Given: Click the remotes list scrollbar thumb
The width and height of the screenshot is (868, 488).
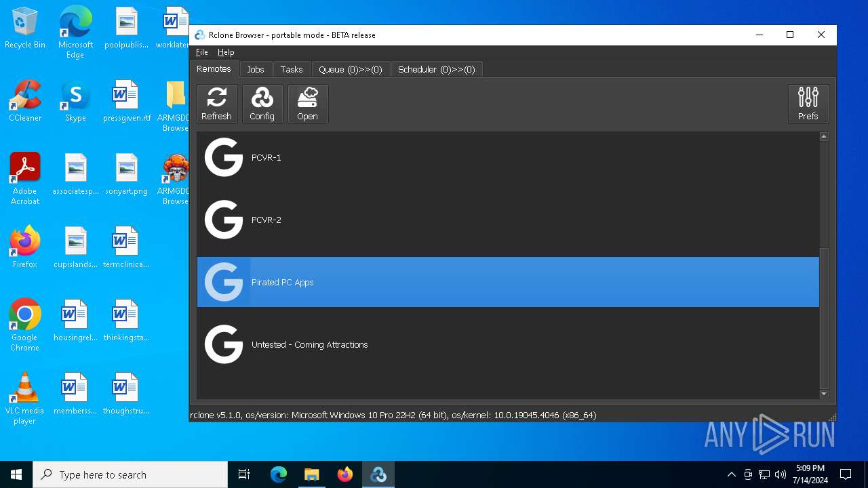Looking at the screenshot, I should coord(824,317).
